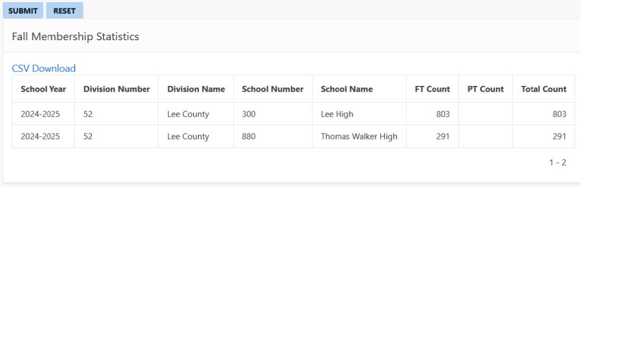Select the School Number column header

pos(273,89)
